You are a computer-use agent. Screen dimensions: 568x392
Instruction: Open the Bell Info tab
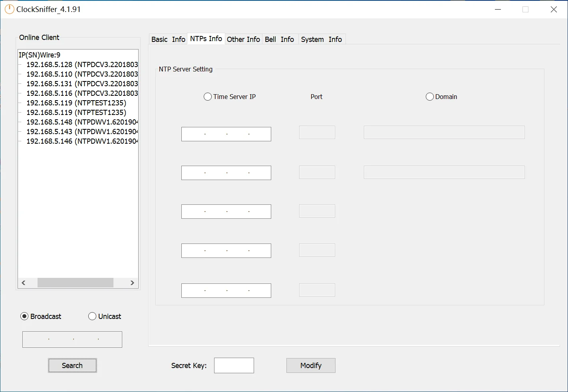[279, 39]
